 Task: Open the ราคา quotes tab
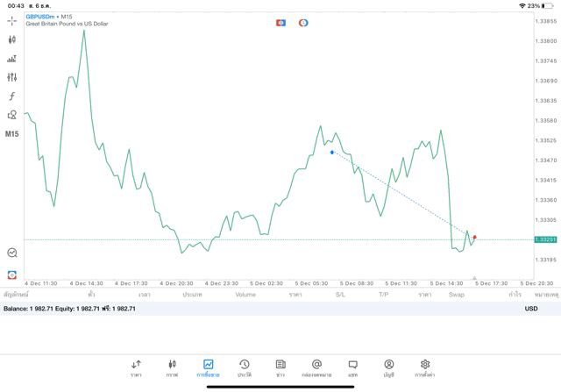click(136, 368)
